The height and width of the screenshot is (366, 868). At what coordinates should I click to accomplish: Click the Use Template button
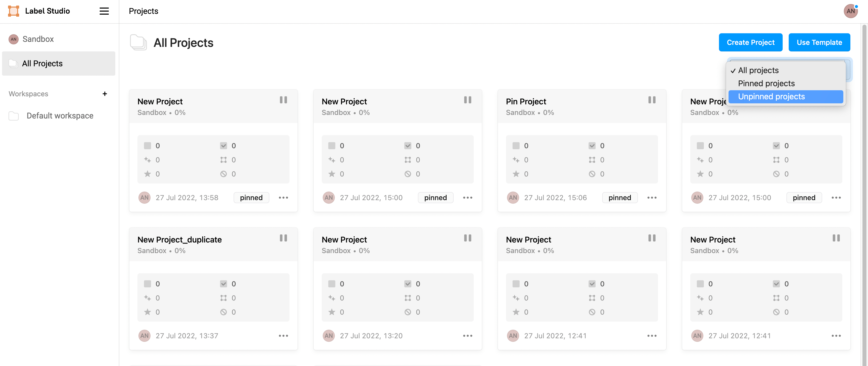(819, 43)
